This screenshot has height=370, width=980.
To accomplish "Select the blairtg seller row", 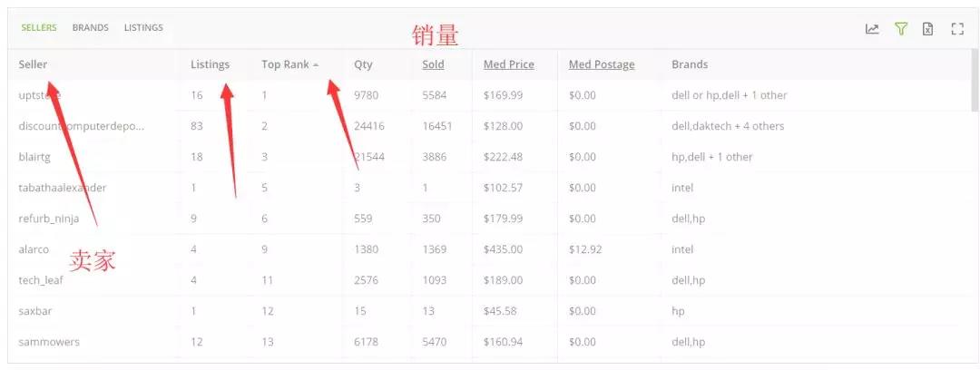I will click(x=490, y=157).
